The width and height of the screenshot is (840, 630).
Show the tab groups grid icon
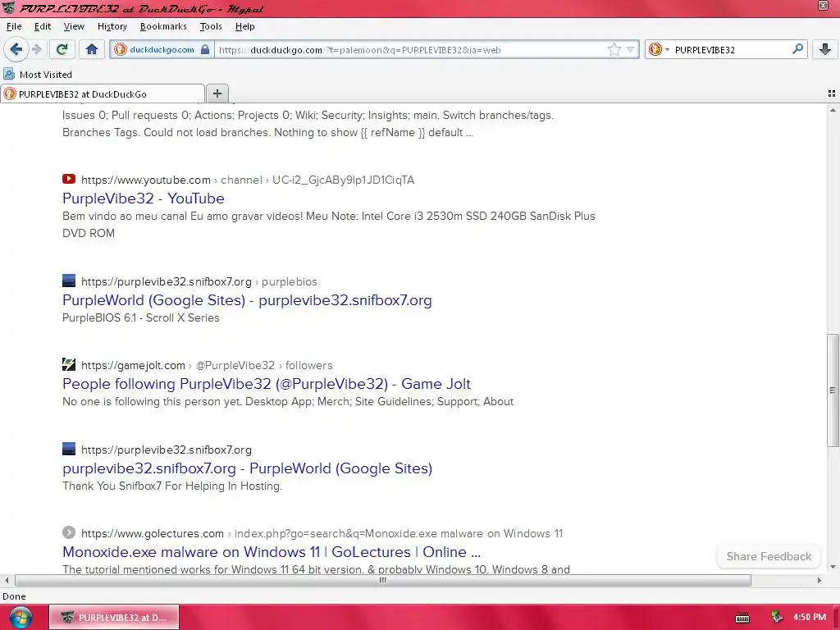(832, 94)
